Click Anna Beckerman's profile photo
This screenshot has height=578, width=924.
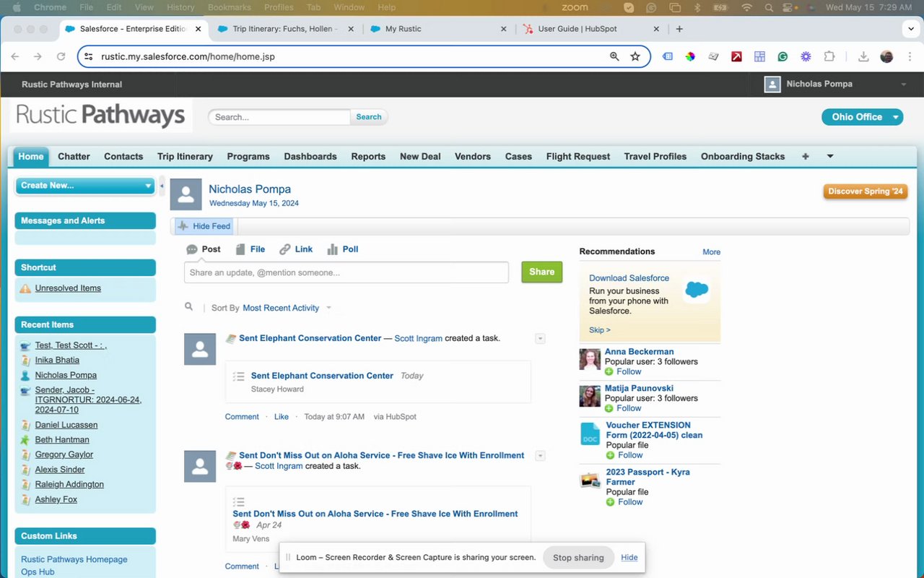(x=590, y=359)
